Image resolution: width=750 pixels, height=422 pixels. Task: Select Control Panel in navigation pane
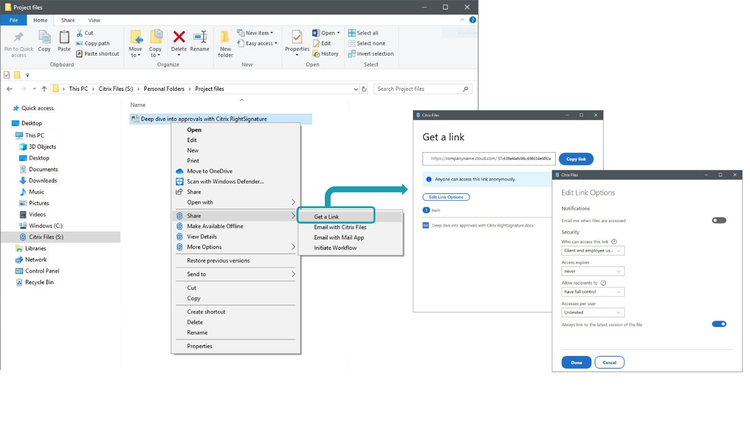37,271
